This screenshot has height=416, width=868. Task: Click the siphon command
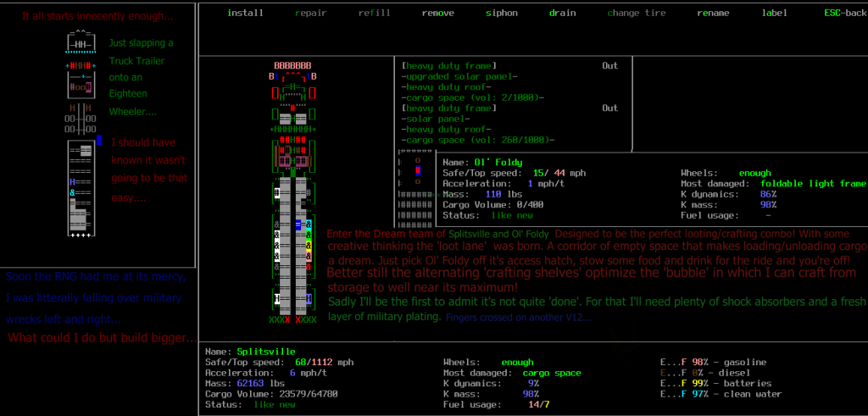tap(501, 14)
